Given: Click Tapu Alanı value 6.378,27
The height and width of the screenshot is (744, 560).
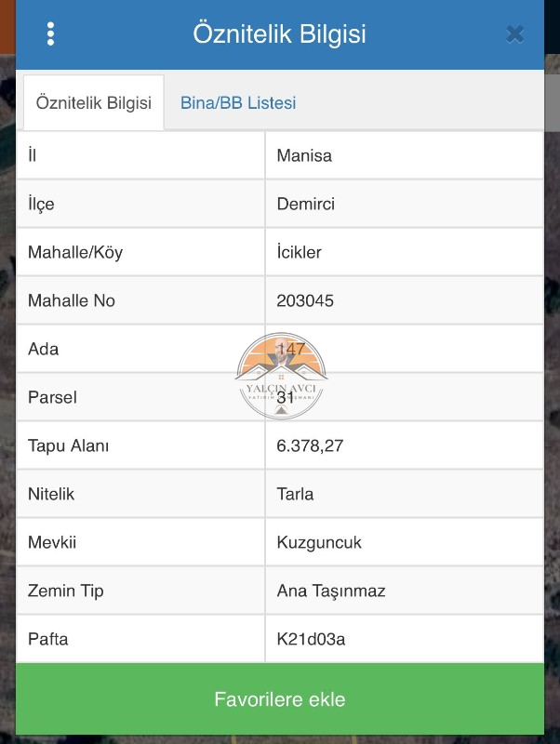Looking at the screenshot, I should click(x=310, y=445).
